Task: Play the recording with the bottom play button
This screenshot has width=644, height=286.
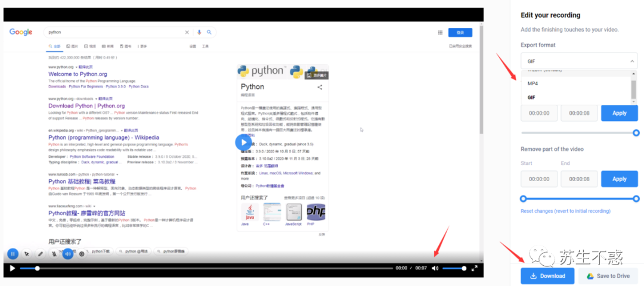Action: pos(13,268)
